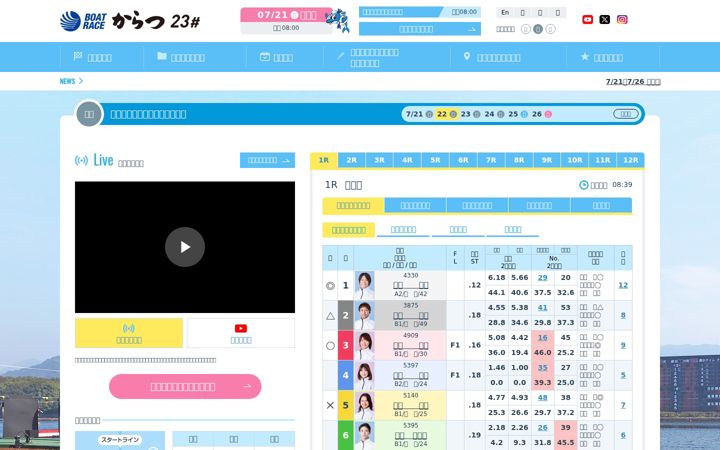Screen dimensions: 720x450
Task: Open motor number 48 link
Action: [542, 398]
